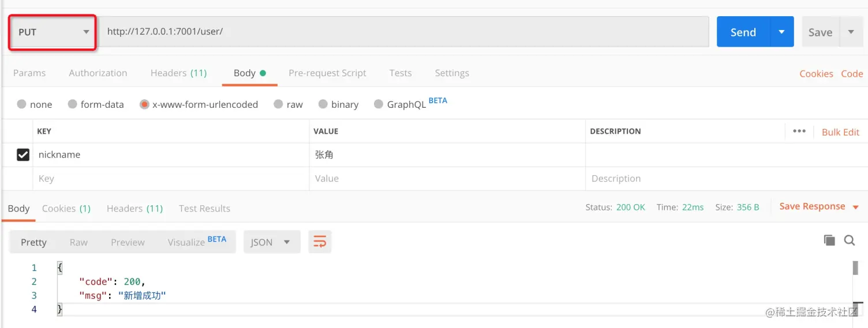Edit the nickname key cell
The height and width of the screenshot is (328, 868).
[171, 154]
